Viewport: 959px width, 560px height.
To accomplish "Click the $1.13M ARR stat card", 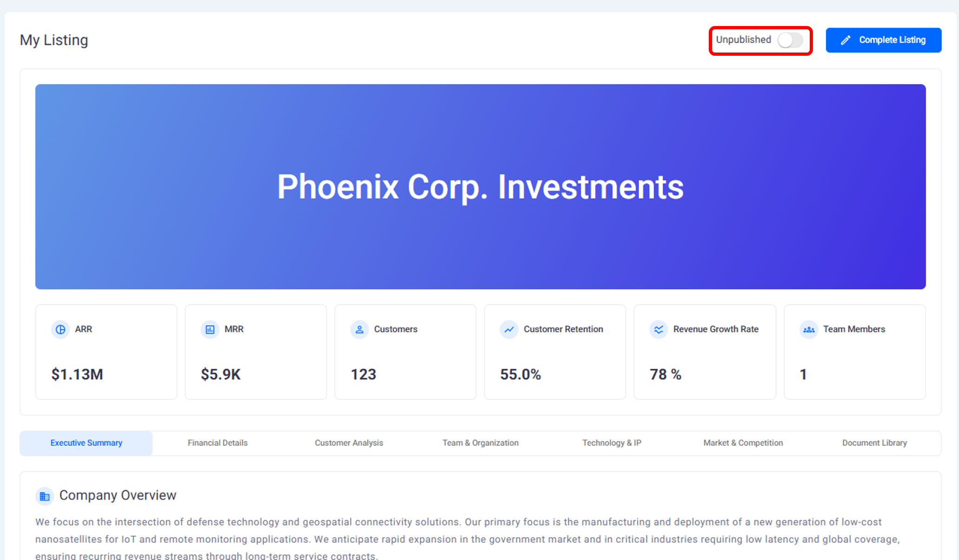I will 106,352.
